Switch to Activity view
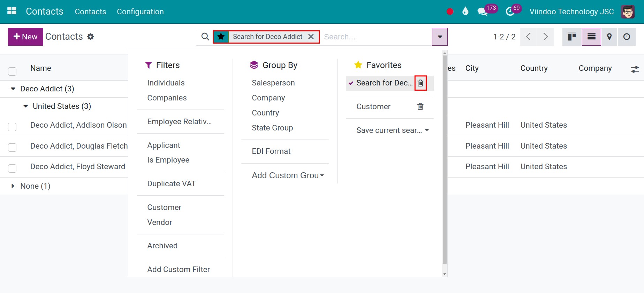 [627, 37]
